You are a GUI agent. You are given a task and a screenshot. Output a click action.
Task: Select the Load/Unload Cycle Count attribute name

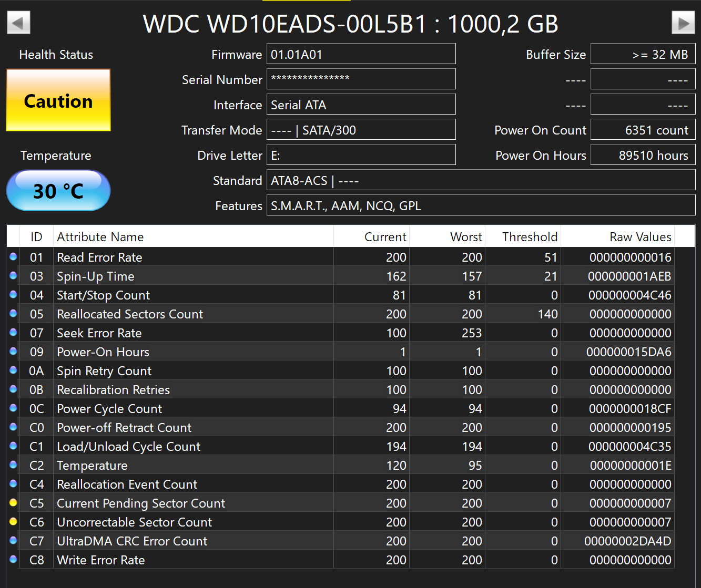tap(129, 447)
